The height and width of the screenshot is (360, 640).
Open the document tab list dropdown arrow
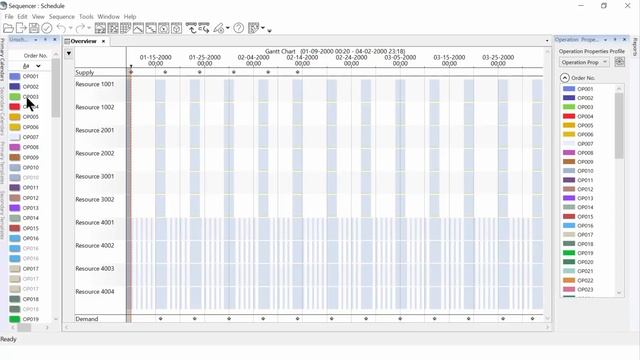[547, 41]
